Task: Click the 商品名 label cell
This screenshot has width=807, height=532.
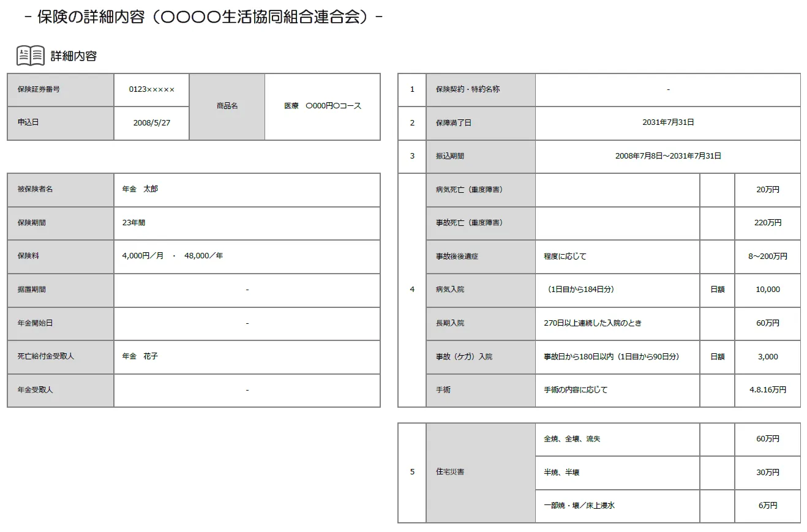Action: [227, 107]
